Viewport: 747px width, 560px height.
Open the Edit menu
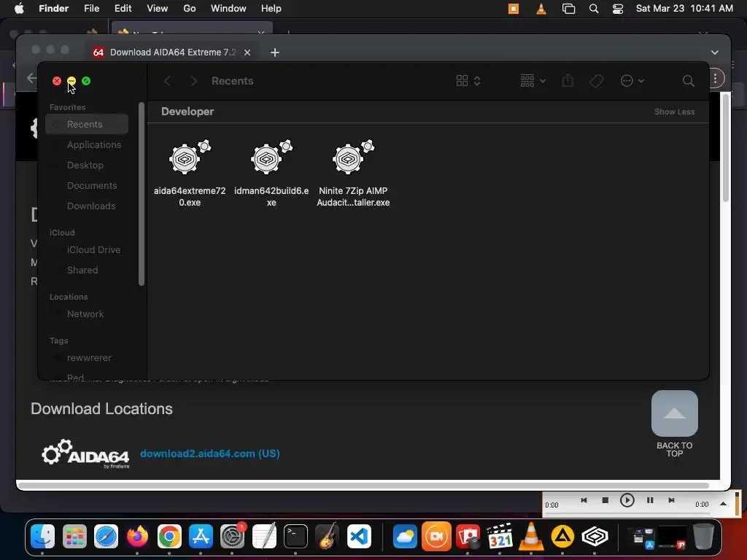[x=123, y=9]
